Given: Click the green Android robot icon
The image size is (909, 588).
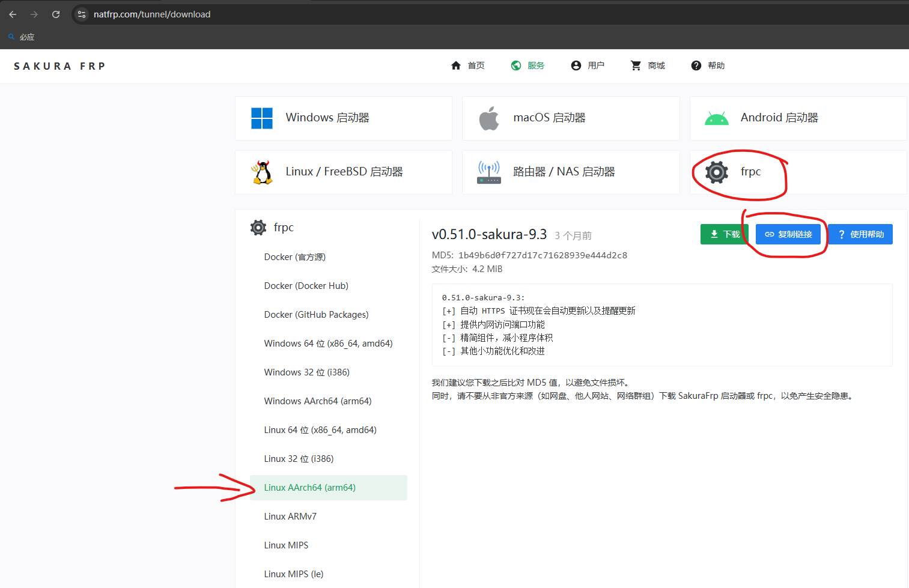Looking at the screenshot, I should click(717, 118).
